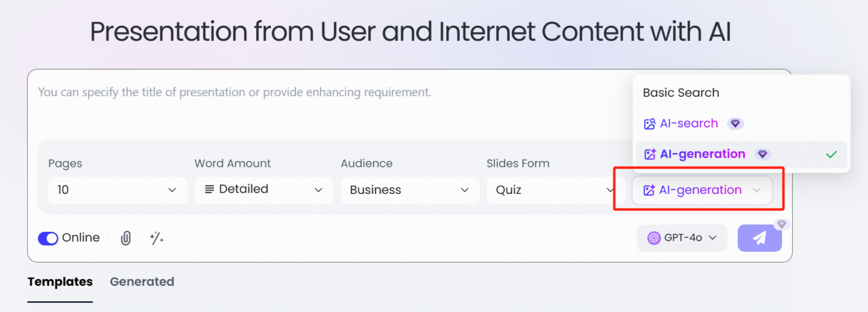Select the Templates tab
The height and width of the screenshot is (312, 868).
(x=60, y=281)
